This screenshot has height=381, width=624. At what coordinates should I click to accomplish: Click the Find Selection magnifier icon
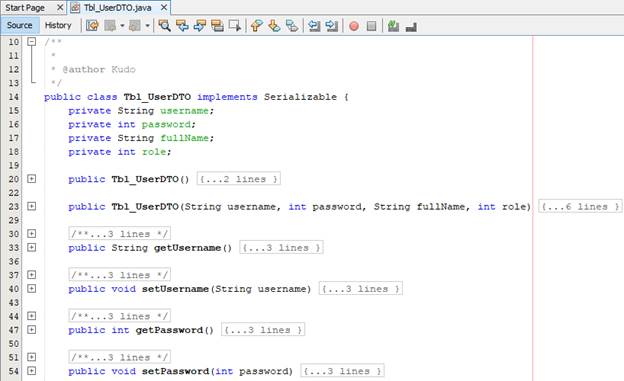pyautogui.click(x=164, y=26)
